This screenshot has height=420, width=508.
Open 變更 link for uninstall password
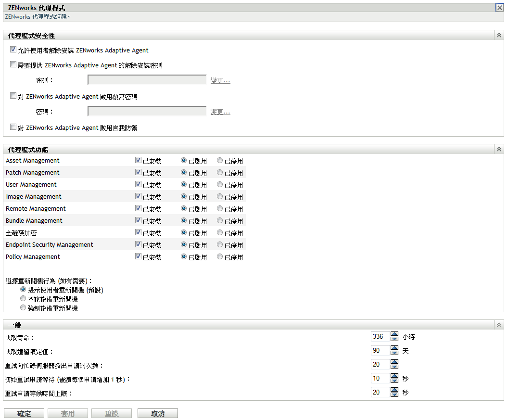click(x=220, y=80)
